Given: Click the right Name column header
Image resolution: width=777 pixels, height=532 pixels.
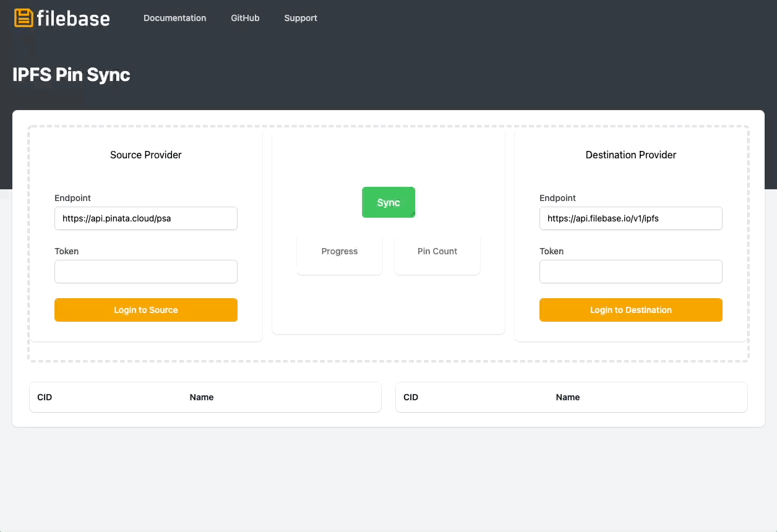Looking at the screenshot, I should click(568, 397).
